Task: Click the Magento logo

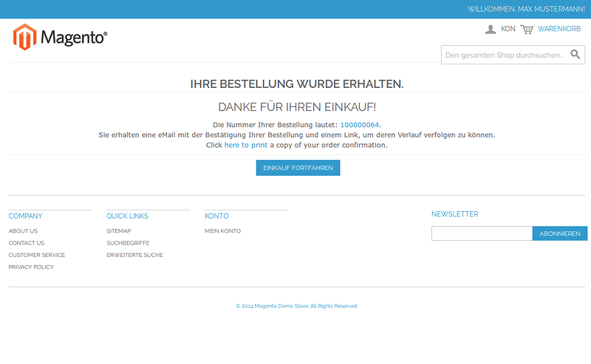Action: coord(60,37)
